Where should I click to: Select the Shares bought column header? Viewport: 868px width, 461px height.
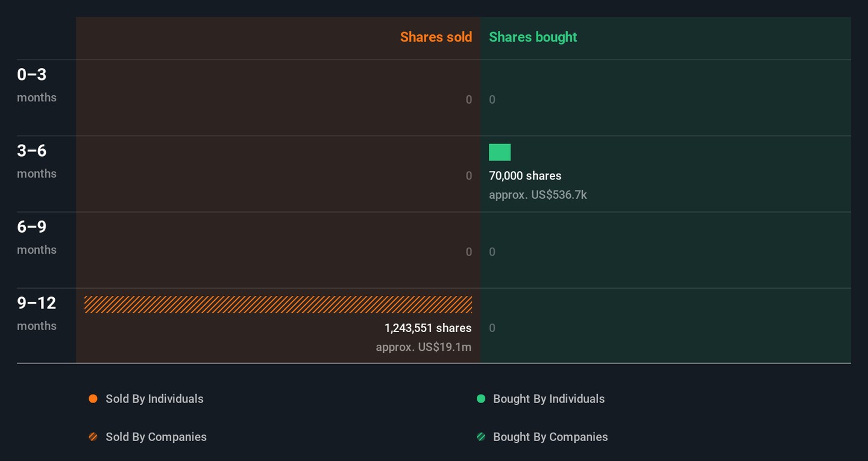point(533,37)
